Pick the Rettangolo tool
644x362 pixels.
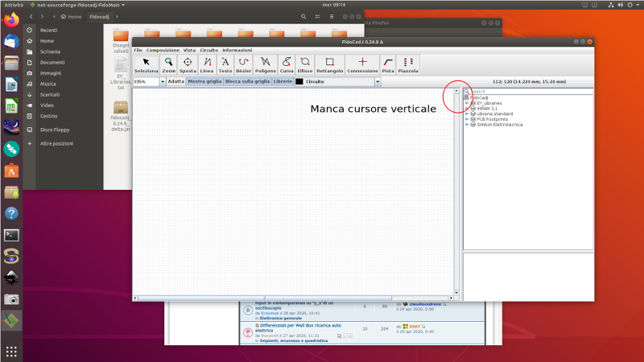pyautogui.click(x=329, y=64)
